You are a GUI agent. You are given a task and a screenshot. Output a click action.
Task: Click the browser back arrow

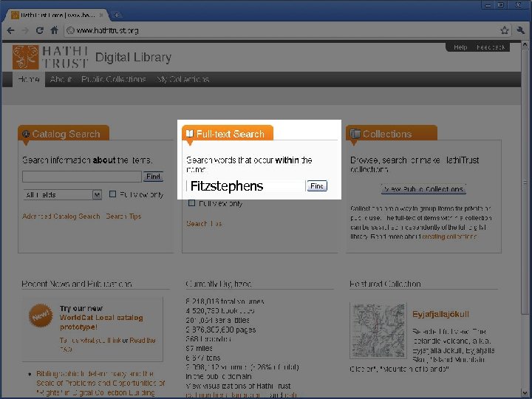(x=10, y=30)
